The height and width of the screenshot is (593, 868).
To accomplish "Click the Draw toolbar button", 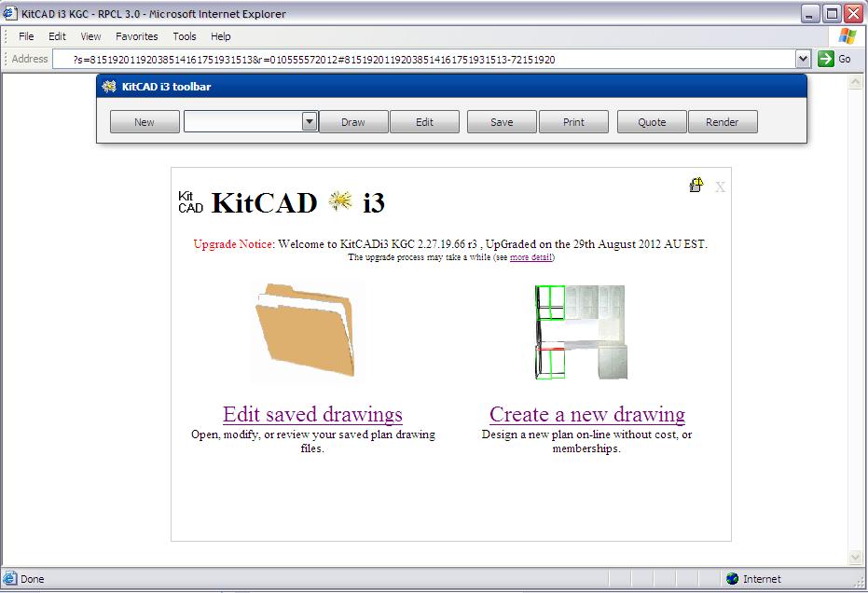I will (x=353, y=122).
